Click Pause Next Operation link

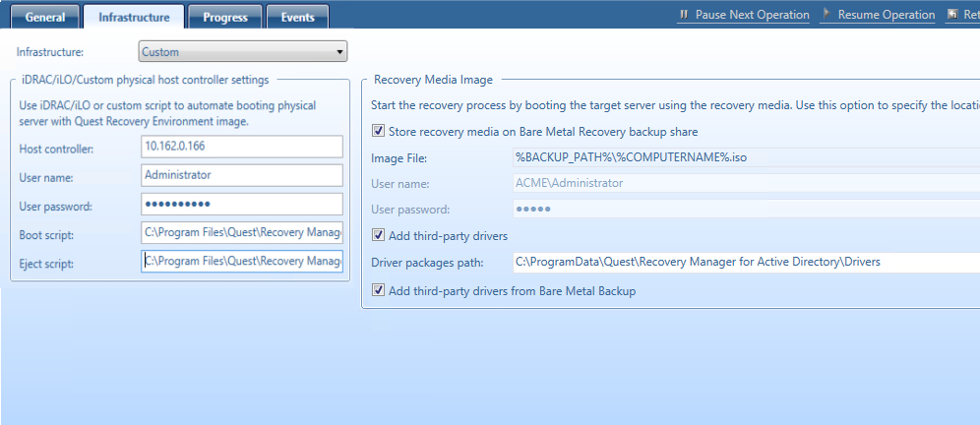click(x=752, y=15)
